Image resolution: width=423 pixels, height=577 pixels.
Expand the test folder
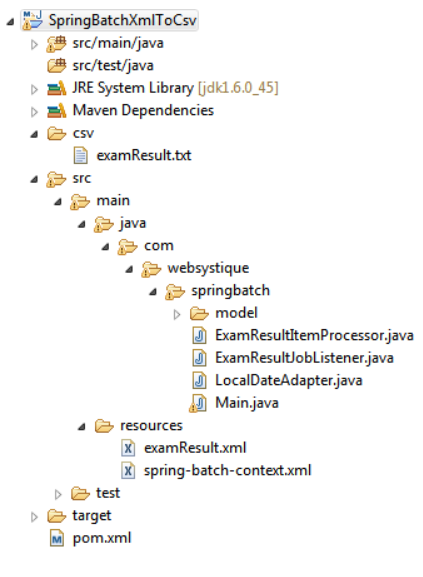point(58,495)
